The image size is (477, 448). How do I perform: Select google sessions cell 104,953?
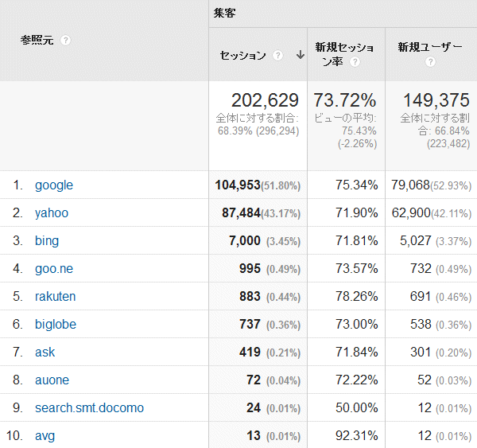[238, 185]
